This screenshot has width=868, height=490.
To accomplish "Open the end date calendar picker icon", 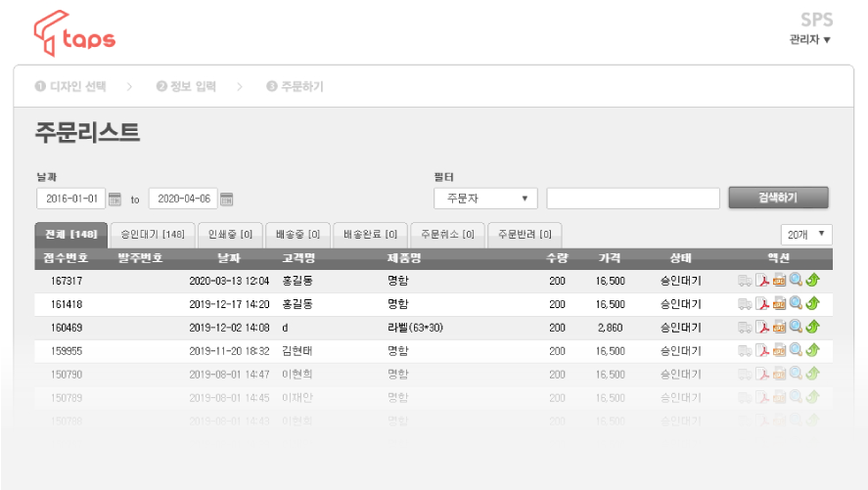I will tap(226, 200).
